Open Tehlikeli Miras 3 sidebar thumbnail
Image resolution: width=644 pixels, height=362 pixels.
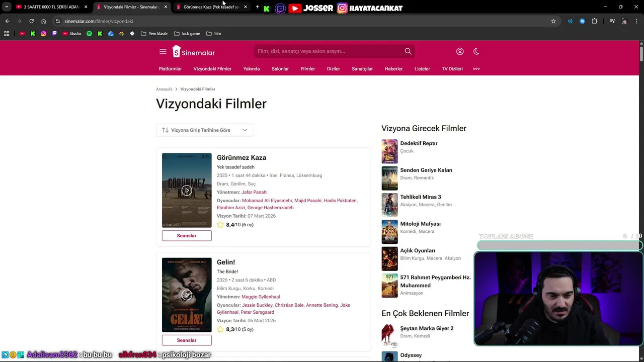click(x=389, y=205)
